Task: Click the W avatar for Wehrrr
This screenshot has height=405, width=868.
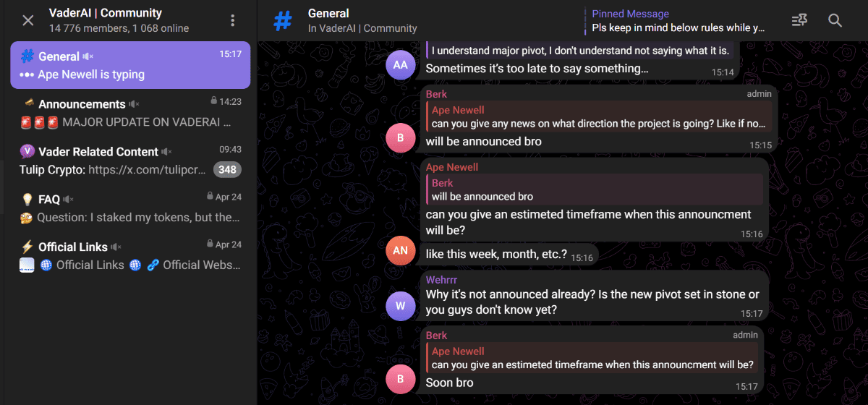Action: 401,307
